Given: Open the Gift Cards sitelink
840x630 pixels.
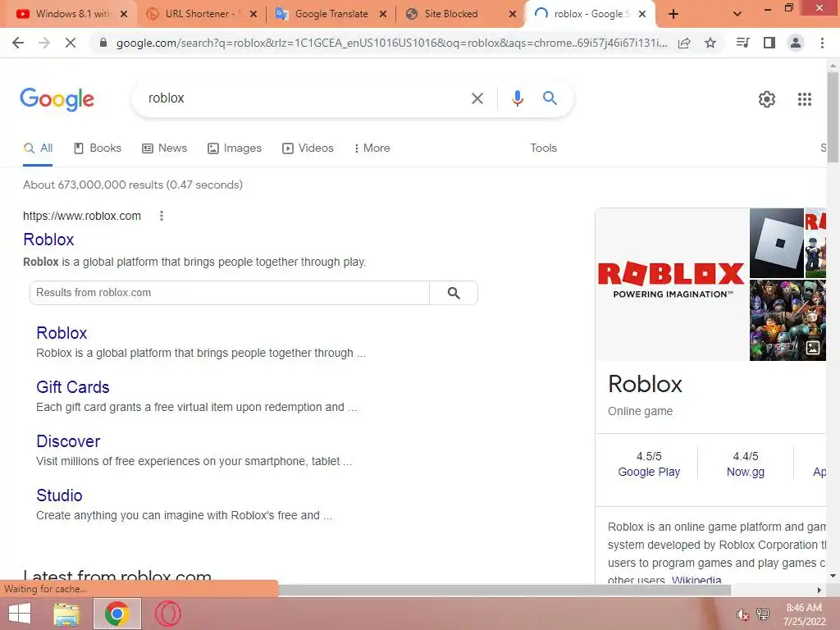Looking at the screenshot, I should (x=73, y=387).
